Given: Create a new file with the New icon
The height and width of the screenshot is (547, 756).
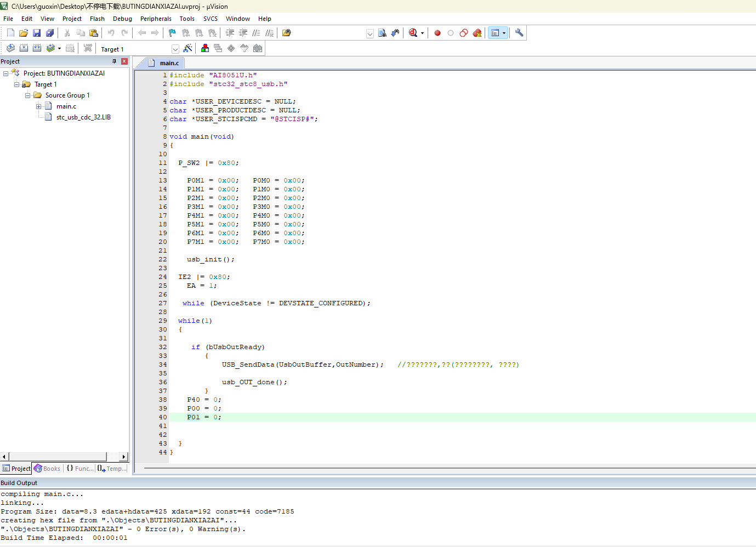Looking at the screenshot, I should point(10,33).
